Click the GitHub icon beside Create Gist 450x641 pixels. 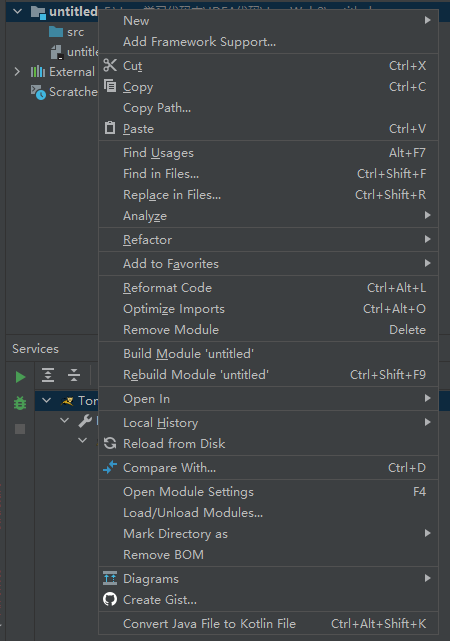(110, 599)
